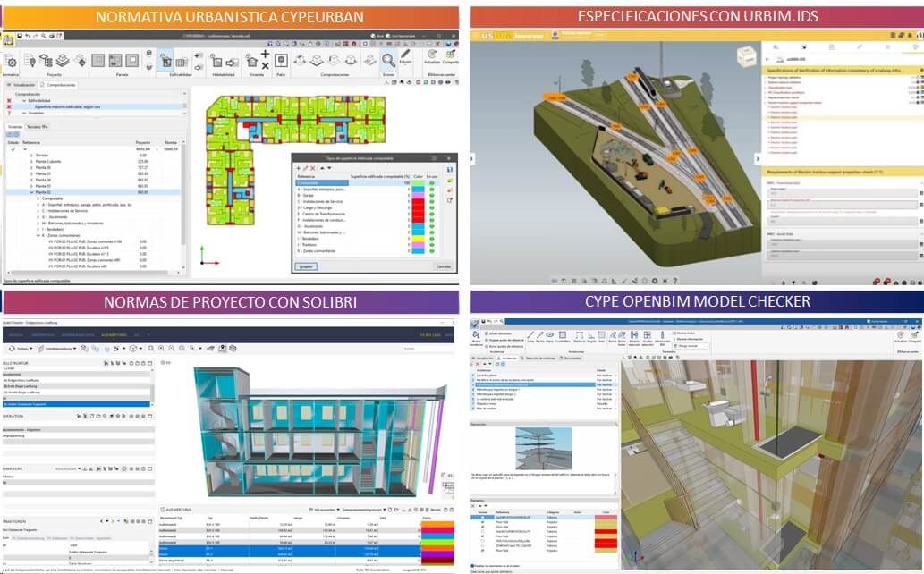Click the Borrar annotation icon in Model Checker
924x574 pixels.
point(612,334)
